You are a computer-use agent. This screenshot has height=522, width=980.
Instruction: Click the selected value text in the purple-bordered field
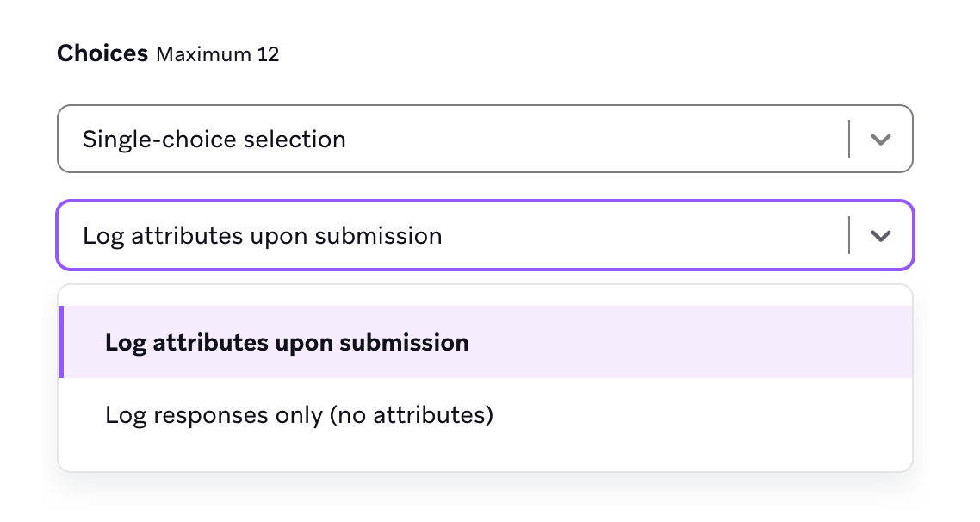[x=263, y=236]
